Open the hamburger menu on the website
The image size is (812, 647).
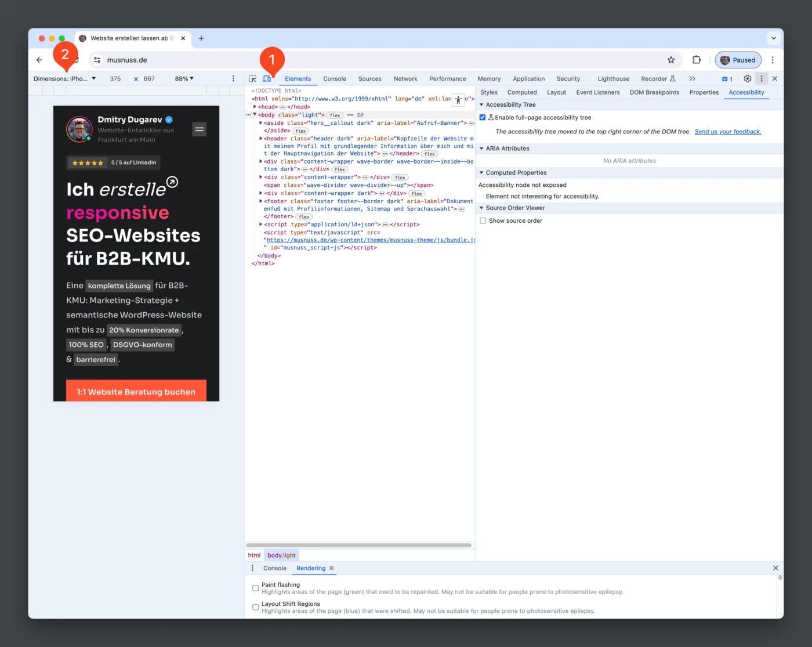200,129
